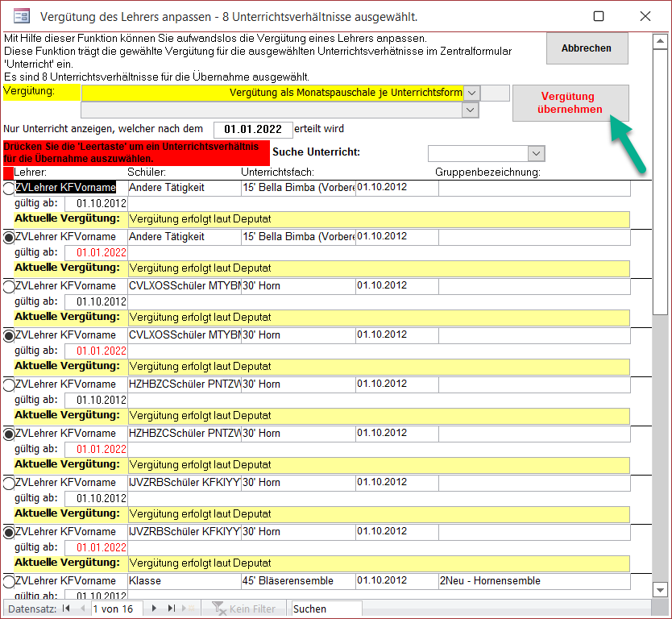Click the form icon in title bar
The height and width of the screenshot is (619, 672).
coord(22,16)
